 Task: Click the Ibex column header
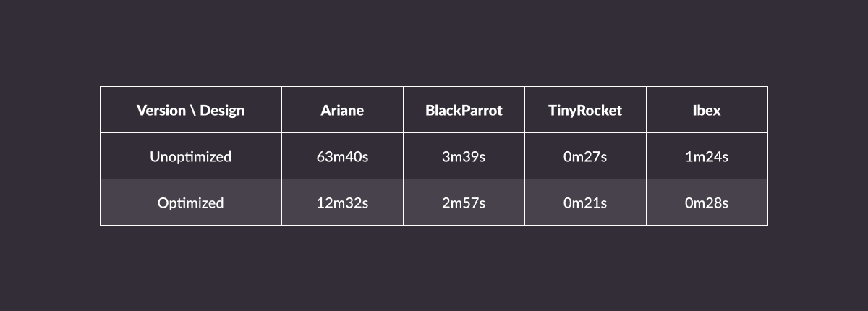706,111
